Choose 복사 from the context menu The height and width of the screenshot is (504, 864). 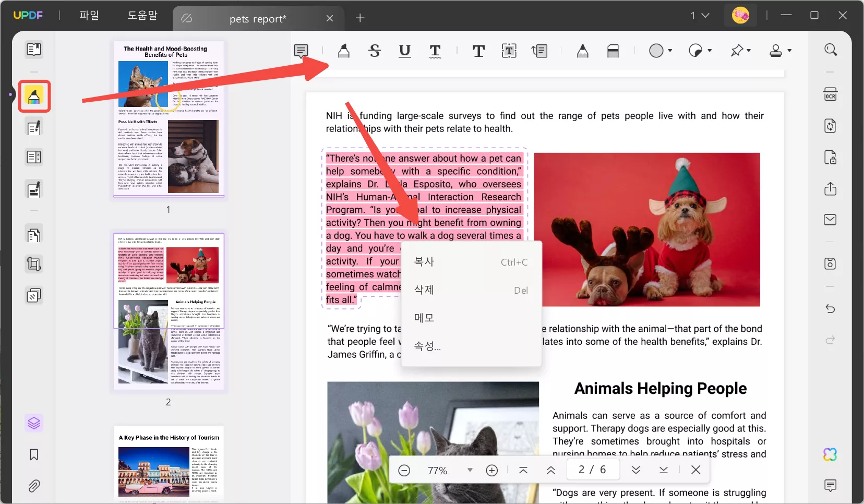471,262
